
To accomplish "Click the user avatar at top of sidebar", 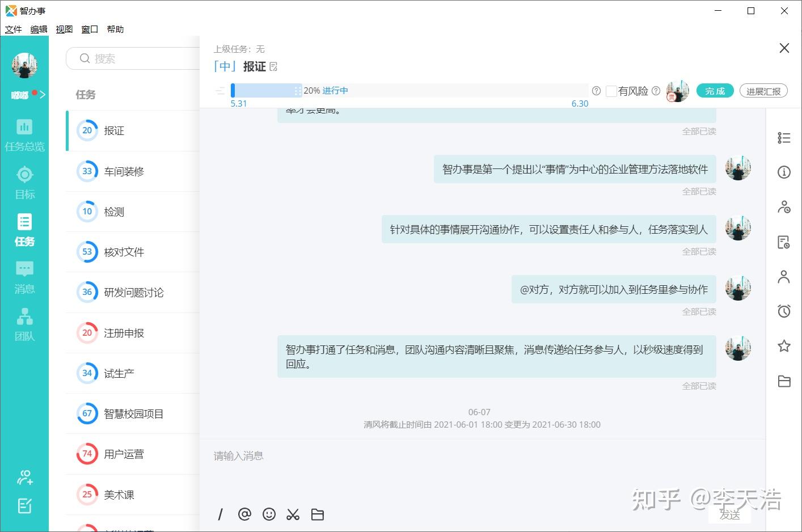I will 24,65.
